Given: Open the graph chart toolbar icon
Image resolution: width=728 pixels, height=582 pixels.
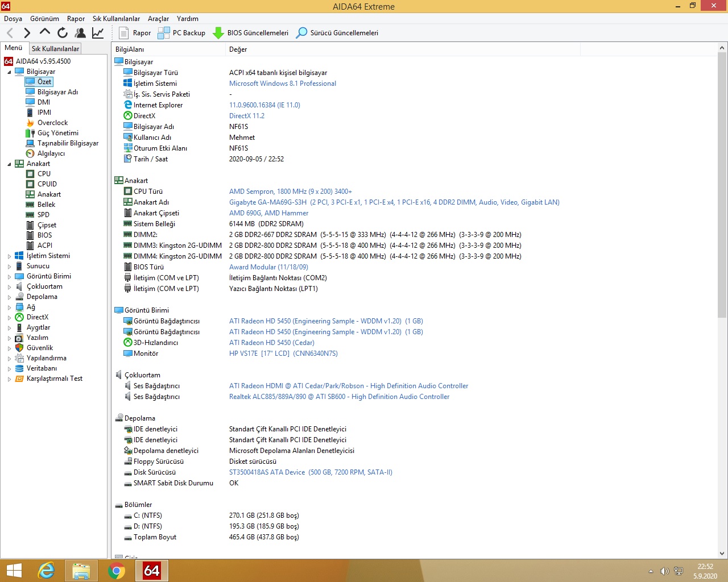Looking at the screenshot, I should [x=98, y=33].
